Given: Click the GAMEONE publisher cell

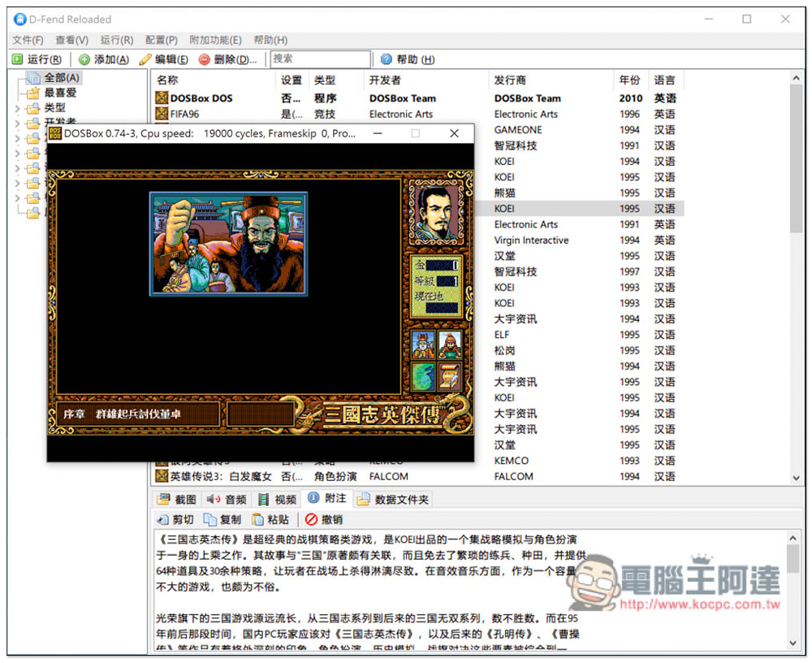Looking at the screenshot, I should tap(518, 130).
